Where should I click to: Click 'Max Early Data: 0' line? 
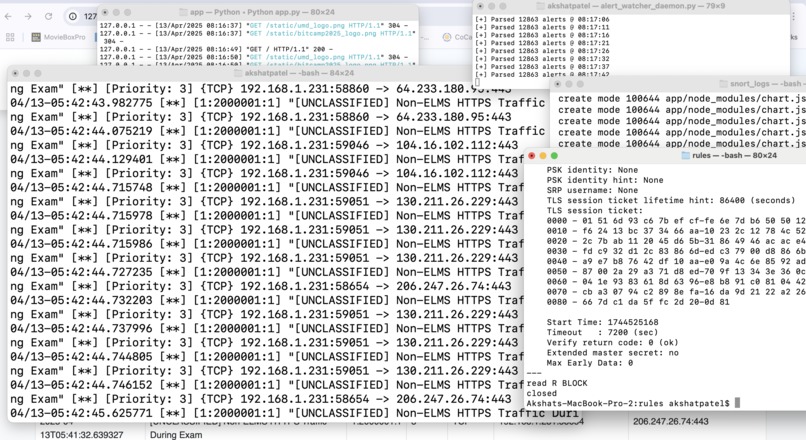tap(590, 363)
